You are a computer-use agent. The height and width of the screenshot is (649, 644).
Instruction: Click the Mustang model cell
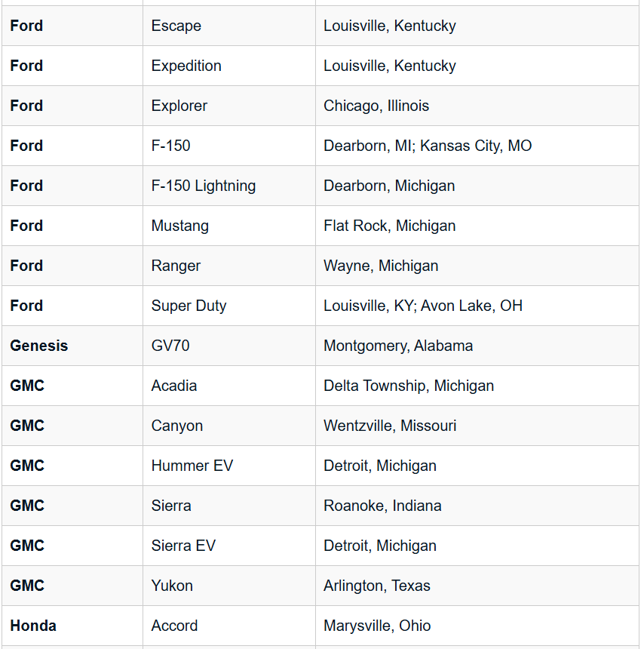180,226
